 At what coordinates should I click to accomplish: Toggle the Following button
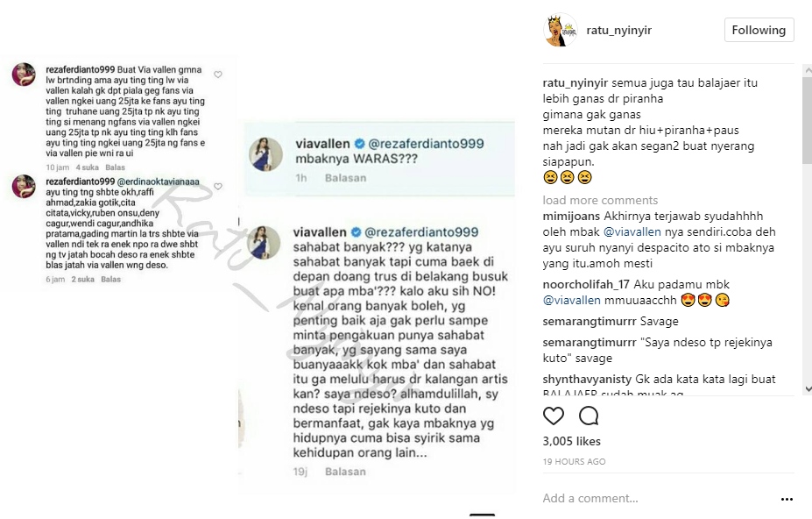[x=759, y=30]
